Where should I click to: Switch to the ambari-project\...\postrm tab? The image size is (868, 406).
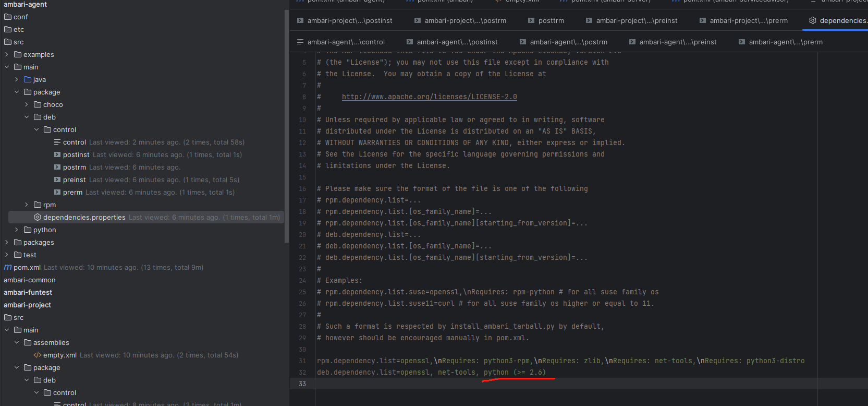click(x=460, y=20)
